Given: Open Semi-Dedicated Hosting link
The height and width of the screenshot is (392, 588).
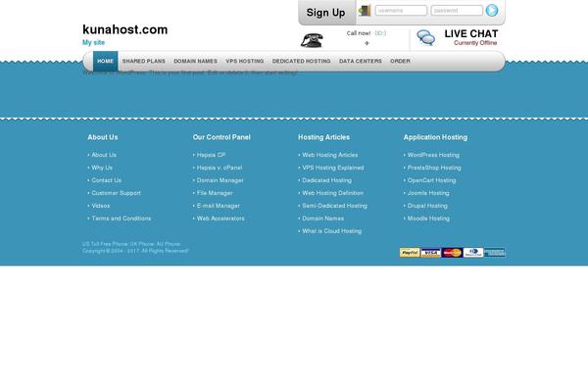Looking at the screenshot, I should pos(335,206).
